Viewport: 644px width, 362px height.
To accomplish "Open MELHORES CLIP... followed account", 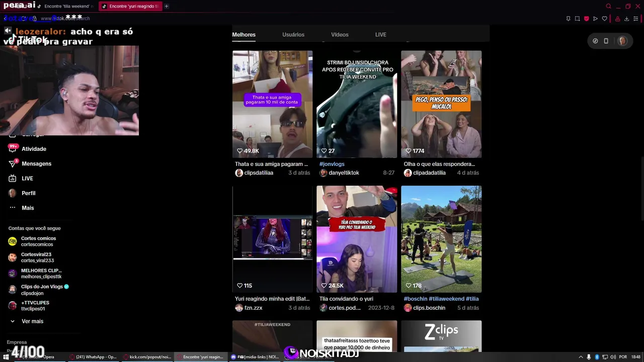I will pos(40,274).
